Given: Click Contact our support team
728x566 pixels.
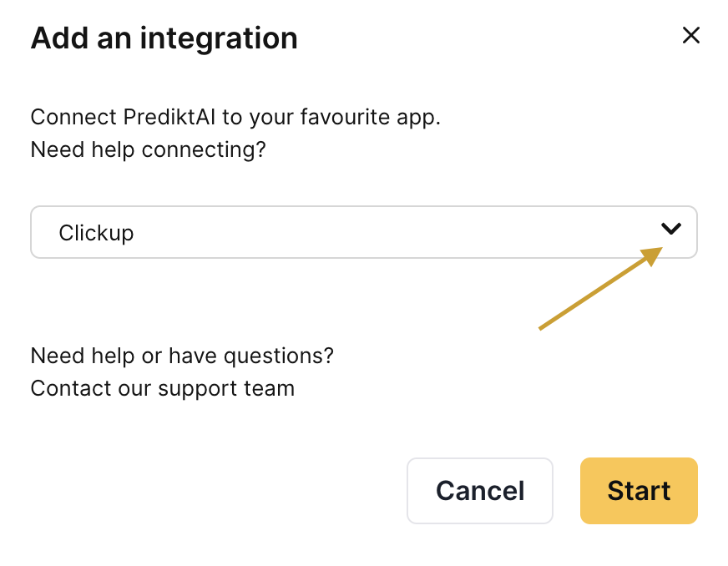Looking at the screenshot, I should pos(162,388).
